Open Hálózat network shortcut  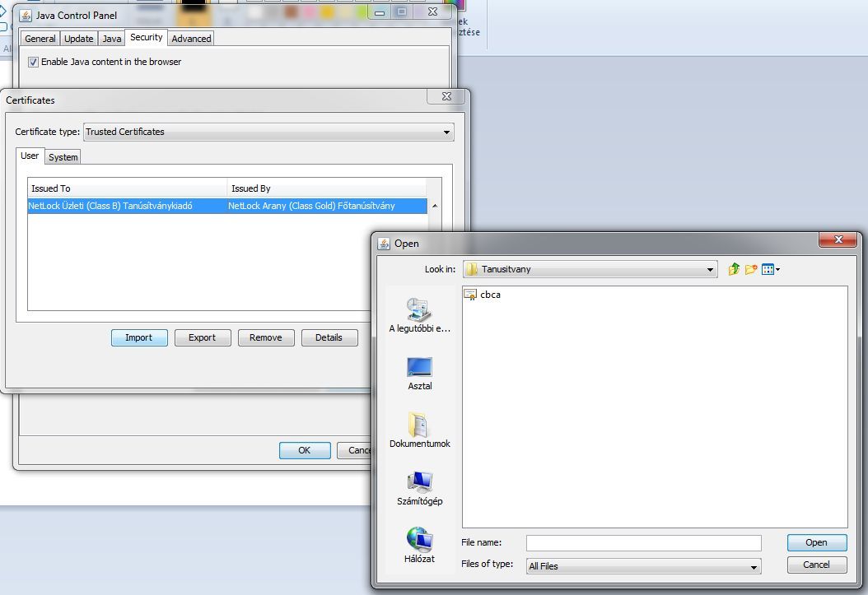pyautogui.click(x=420, y=546)
